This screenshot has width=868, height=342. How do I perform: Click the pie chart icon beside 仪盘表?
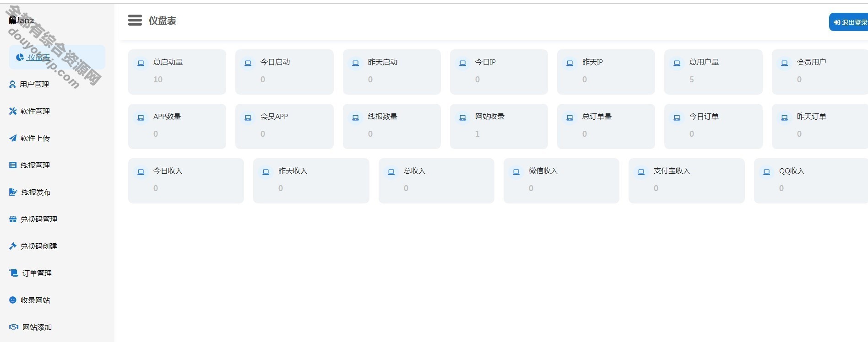click(x=20, y=57)
